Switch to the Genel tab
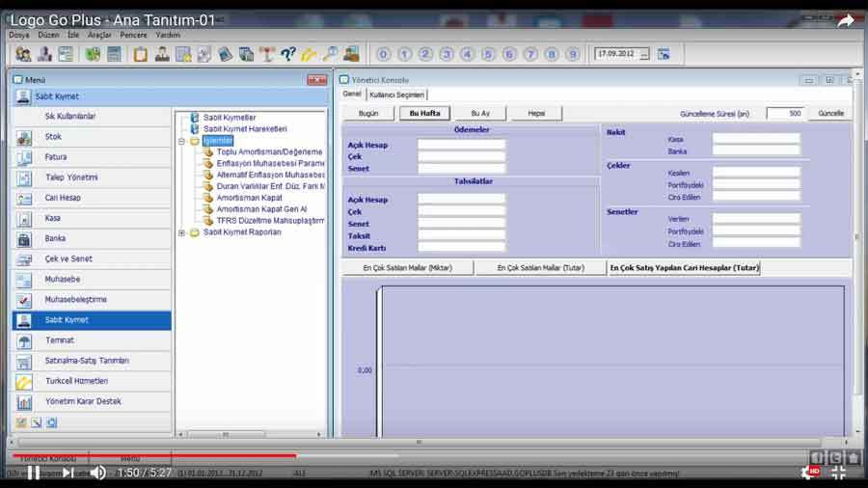This screenshot has height=488, width=868. 352,95
